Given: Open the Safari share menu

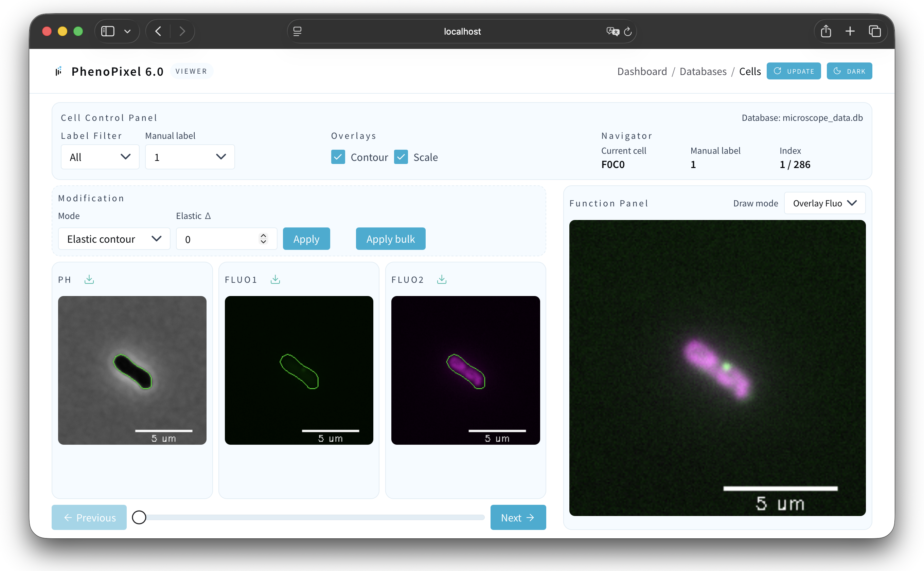Looking at the screenshot, I should coord(826,31).
